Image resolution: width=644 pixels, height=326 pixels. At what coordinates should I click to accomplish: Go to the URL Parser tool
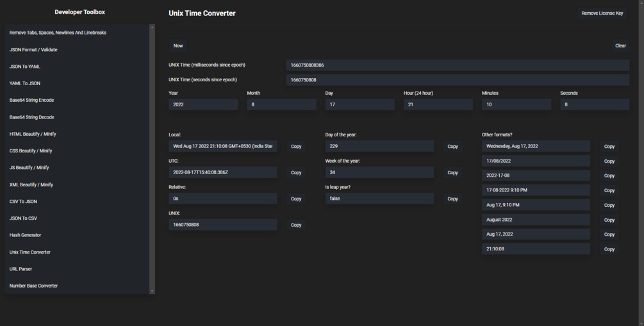tap(21, 269)
